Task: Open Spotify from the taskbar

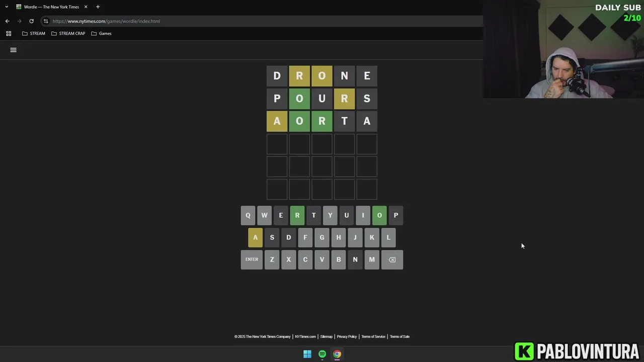Action: coord(322,354)
